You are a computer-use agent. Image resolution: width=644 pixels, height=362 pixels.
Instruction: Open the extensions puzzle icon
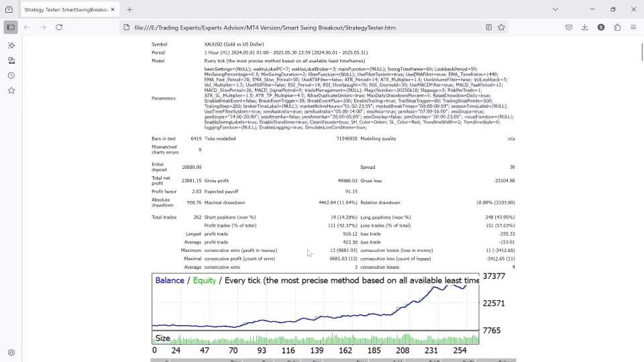[x=617, y=27]
